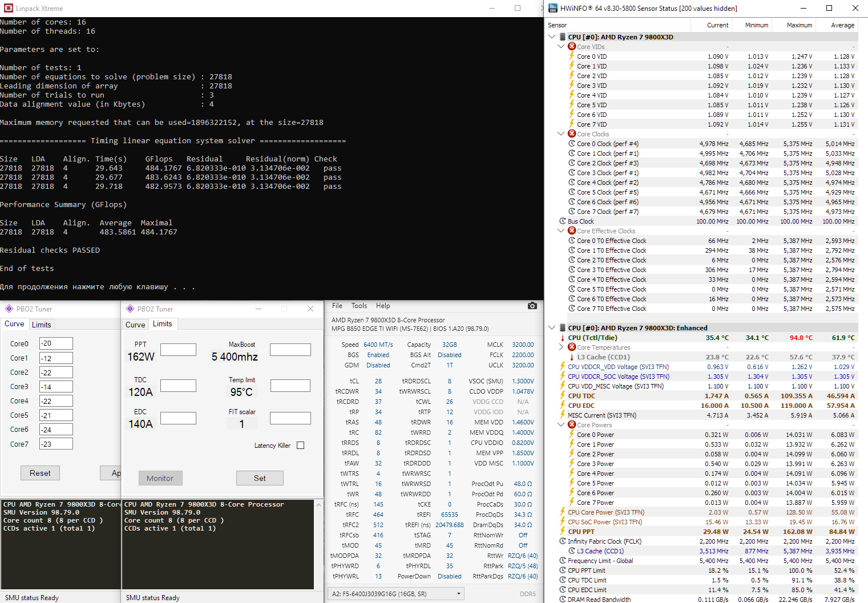
Task: Click the red X icon beside Core Temperatures
Action: pyautogui.click(x=572, y=347)
